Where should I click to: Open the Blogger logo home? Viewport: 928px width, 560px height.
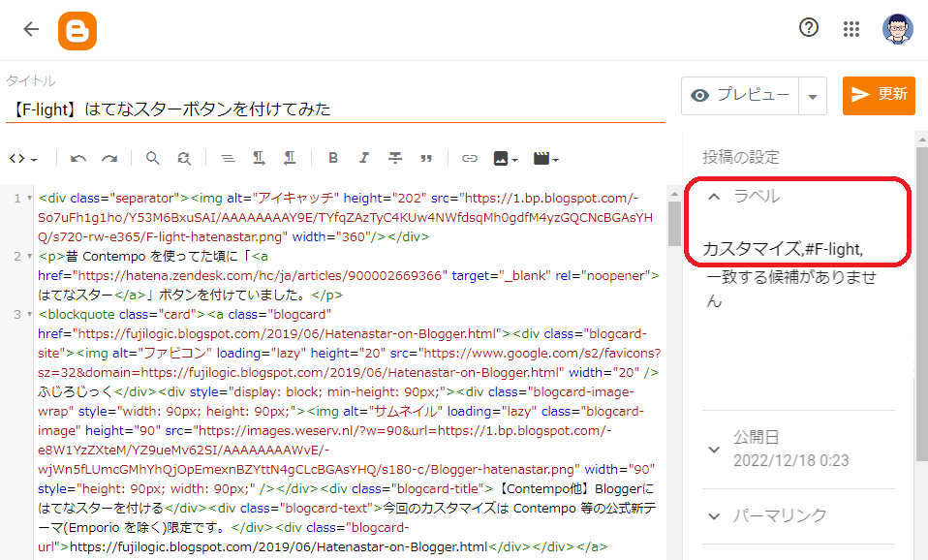(77, 31)
